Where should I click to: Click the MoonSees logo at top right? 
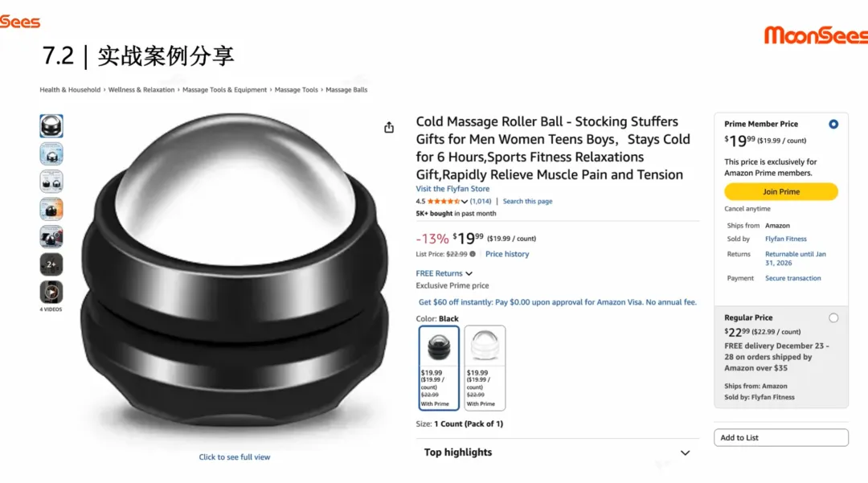816,35
